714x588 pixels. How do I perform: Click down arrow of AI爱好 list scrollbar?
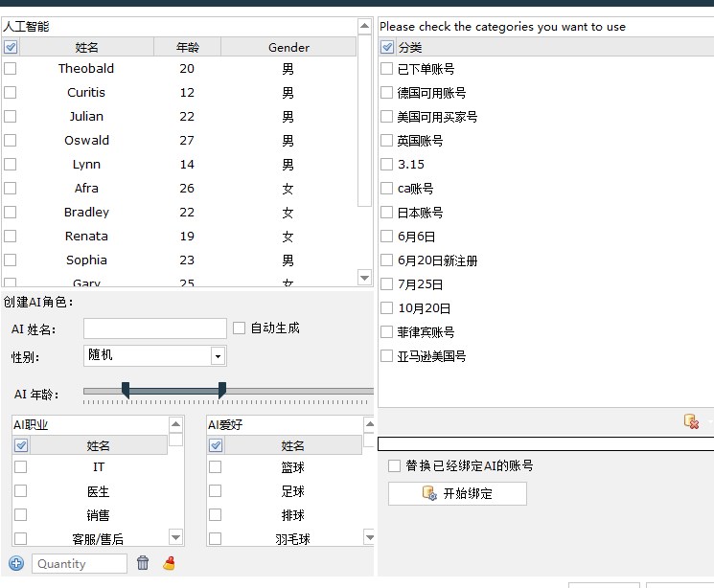(x=369, y=537)
